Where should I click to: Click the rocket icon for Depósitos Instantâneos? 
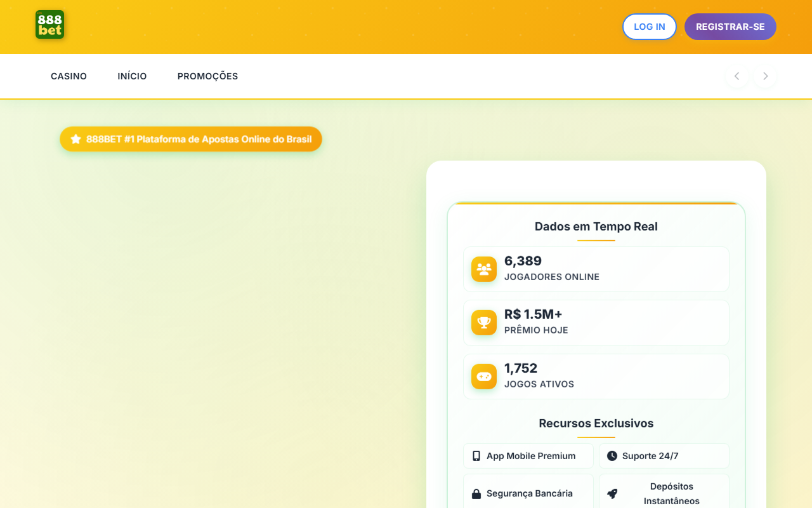[x=612, y=493]
